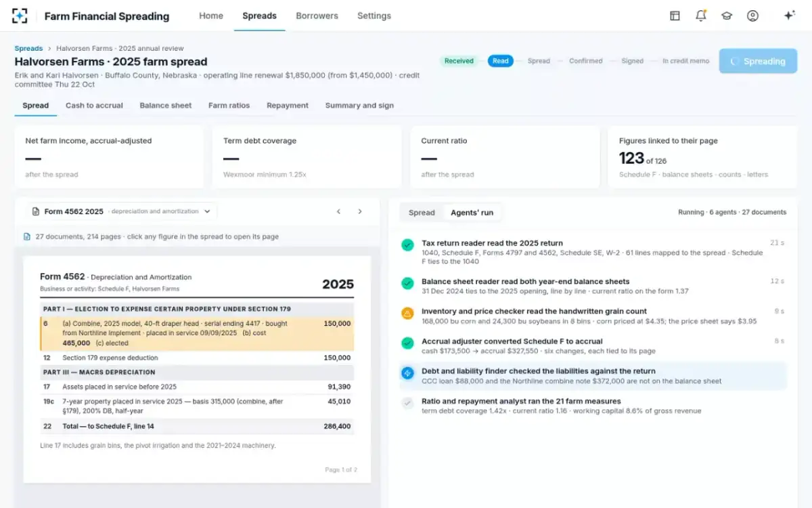
Task: Click the Net farm income, accrual-adjusted card
Action: point(109,156)
